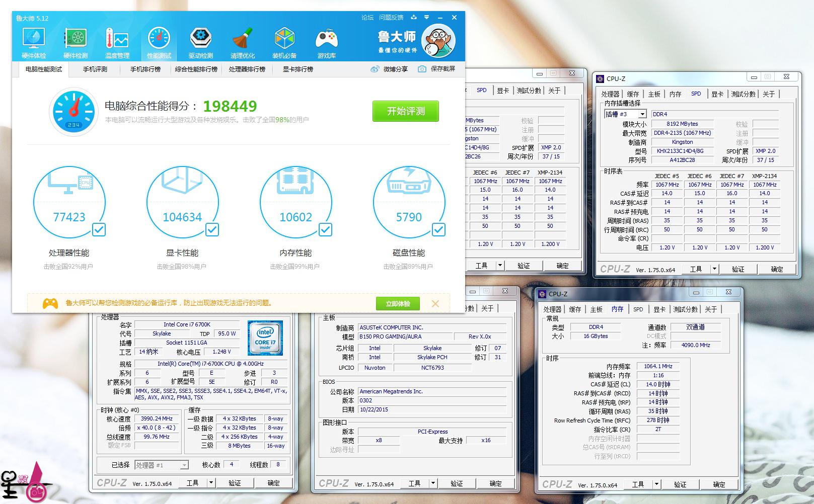Switch to 显卡排行榜 tab
The image size is (814, 504).
pyautogui.click(x=298, y=69)
